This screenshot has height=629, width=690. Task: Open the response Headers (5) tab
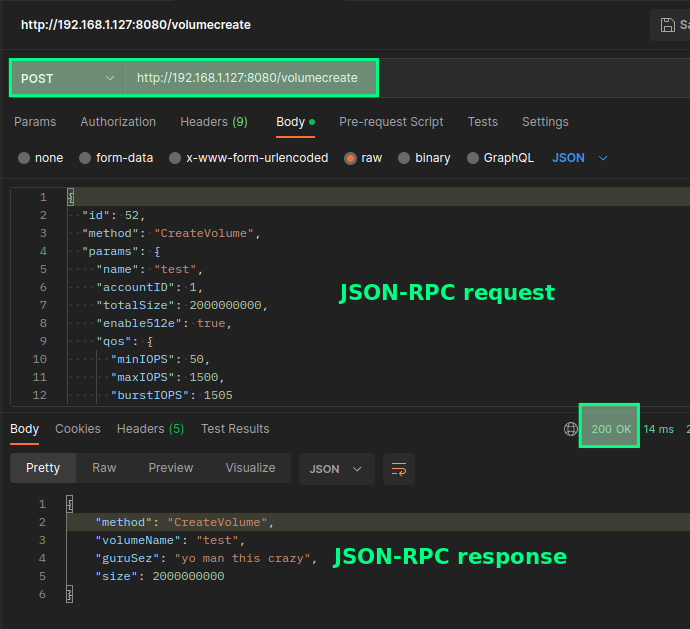coord(150,429)
